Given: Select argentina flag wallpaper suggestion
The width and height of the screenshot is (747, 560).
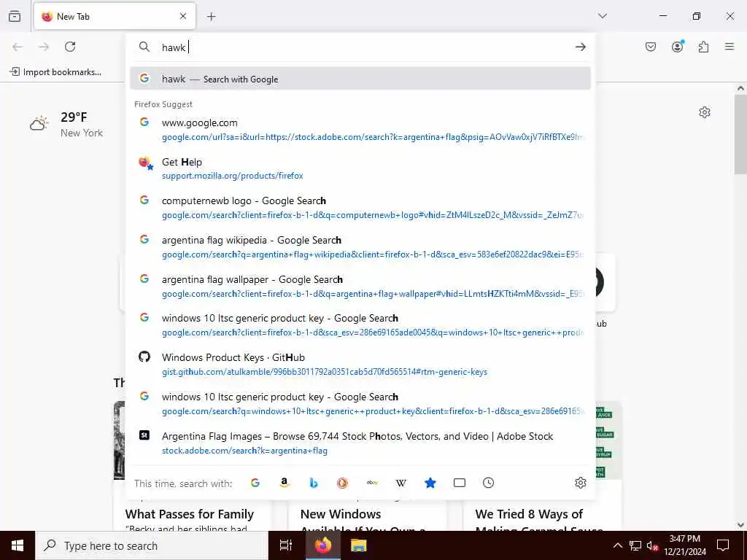Looking at the screenshot, I should click(x=360, y=286).
